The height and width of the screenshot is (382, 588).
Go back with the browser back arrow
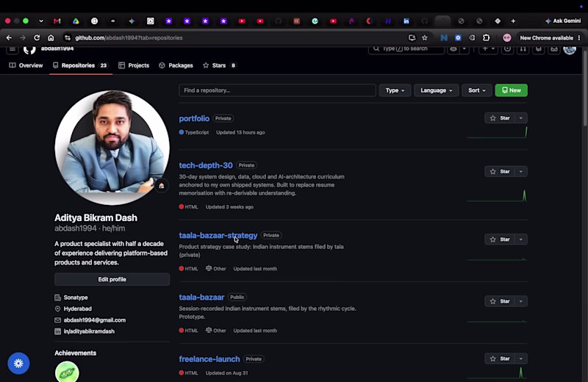9,38
